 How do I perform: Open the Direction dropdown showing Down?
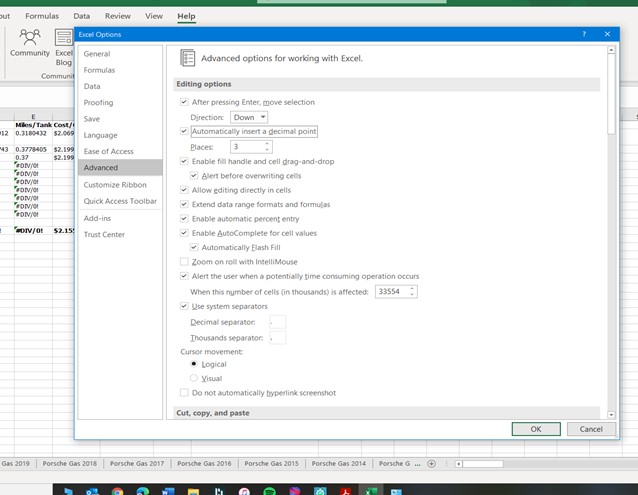(249, 117)
